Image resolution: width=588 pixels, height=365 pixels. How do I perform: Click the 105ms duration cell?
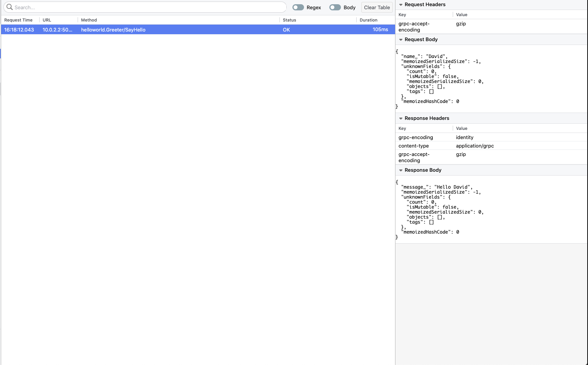[x=380, y=30]
